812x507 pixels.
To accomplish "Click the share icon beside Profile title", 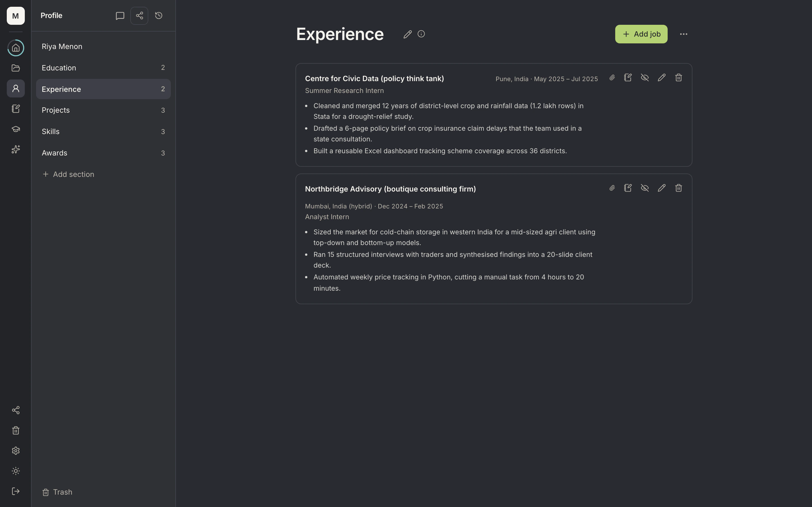I will pos(139,16).
